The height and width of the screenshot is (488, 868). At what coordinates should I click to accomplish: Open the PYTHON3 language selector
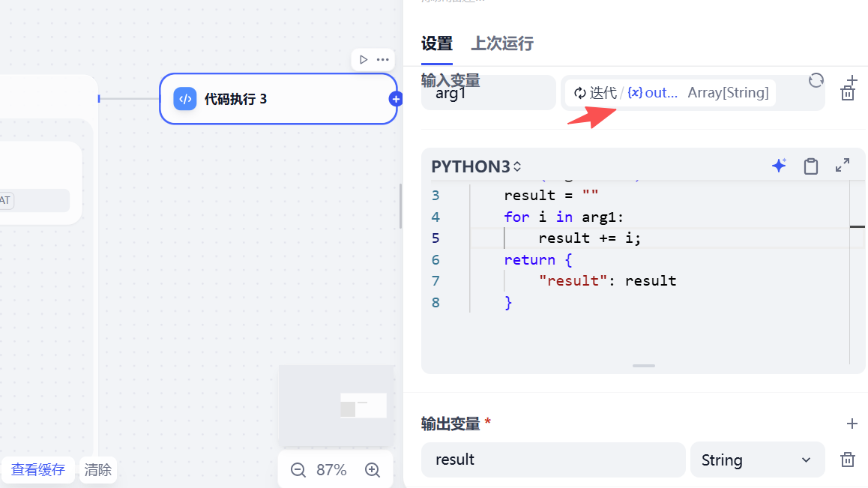pyautogui.click(x=475, y=166)
